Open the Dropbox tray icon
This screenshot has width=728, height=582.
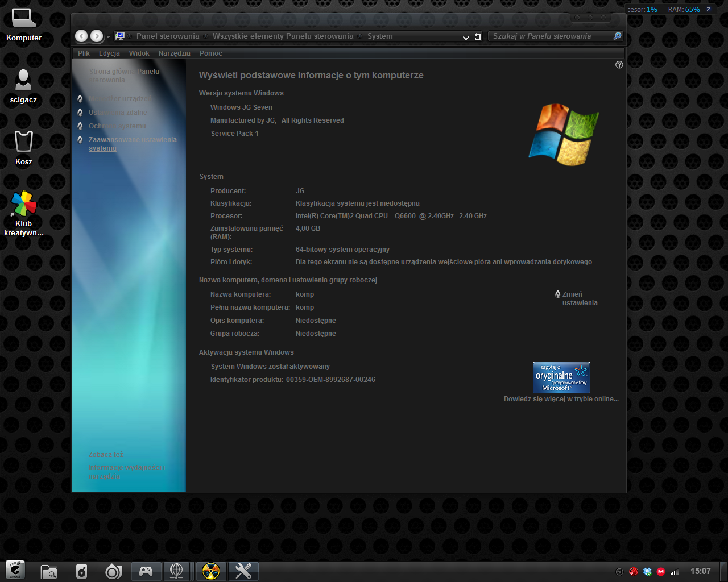tap(647, 572)
